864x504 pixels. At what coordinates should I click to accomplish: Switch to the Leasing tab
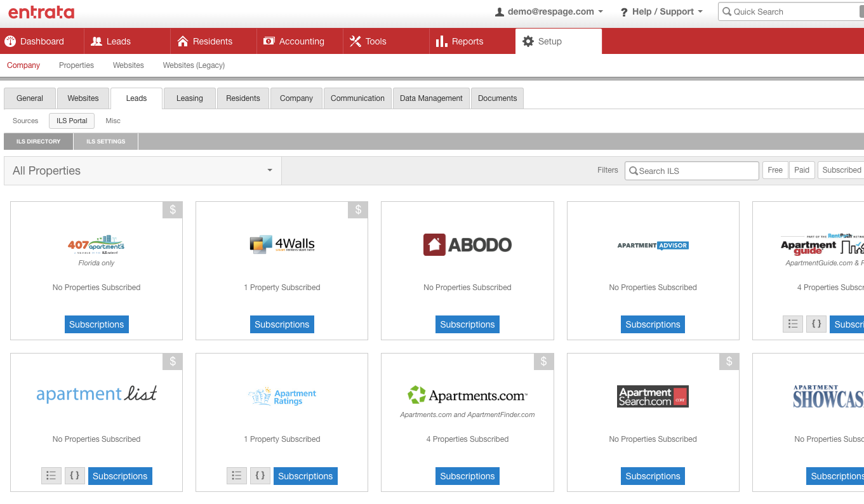pos(190,98)
